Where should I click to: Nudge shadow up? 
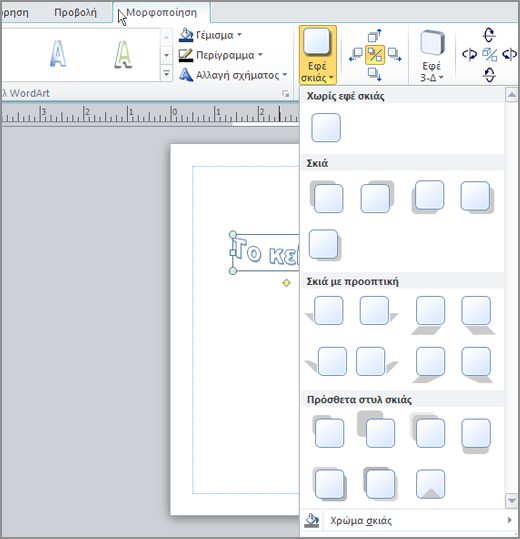click(375, 35)
